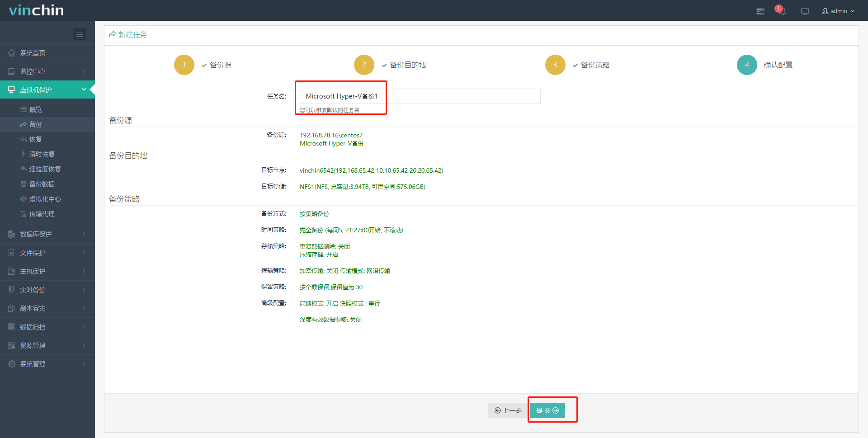Click backup source 192.168.78.16\centos7

331,135
